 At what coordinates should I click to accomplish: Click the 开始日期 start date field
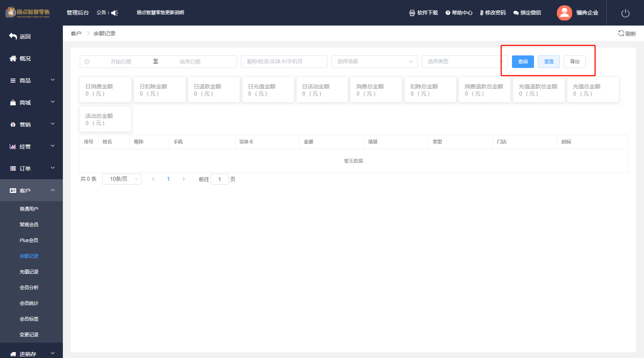tap(121, 62)
